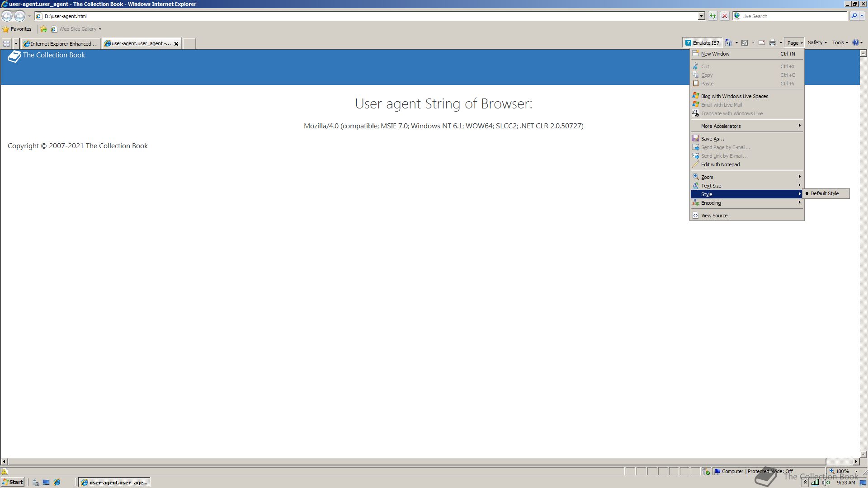
Task: Close the Page menu button
Action: 795,43
